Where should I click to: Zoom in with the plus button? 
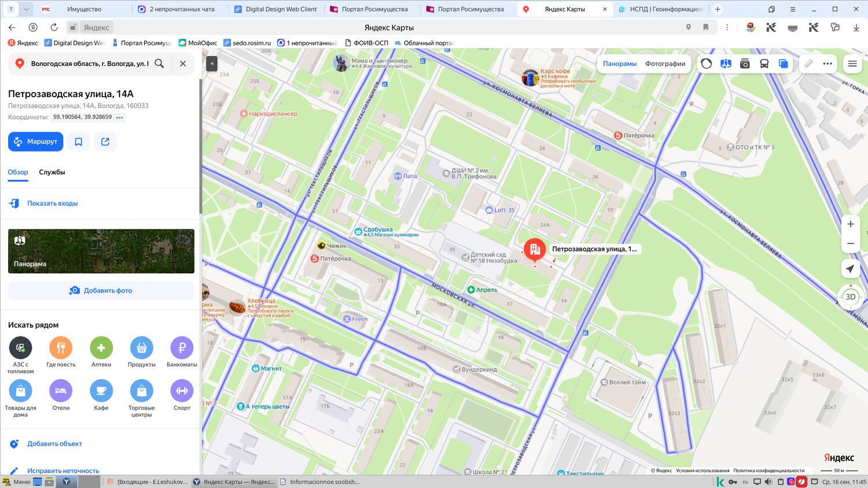[x=851, y=224]
